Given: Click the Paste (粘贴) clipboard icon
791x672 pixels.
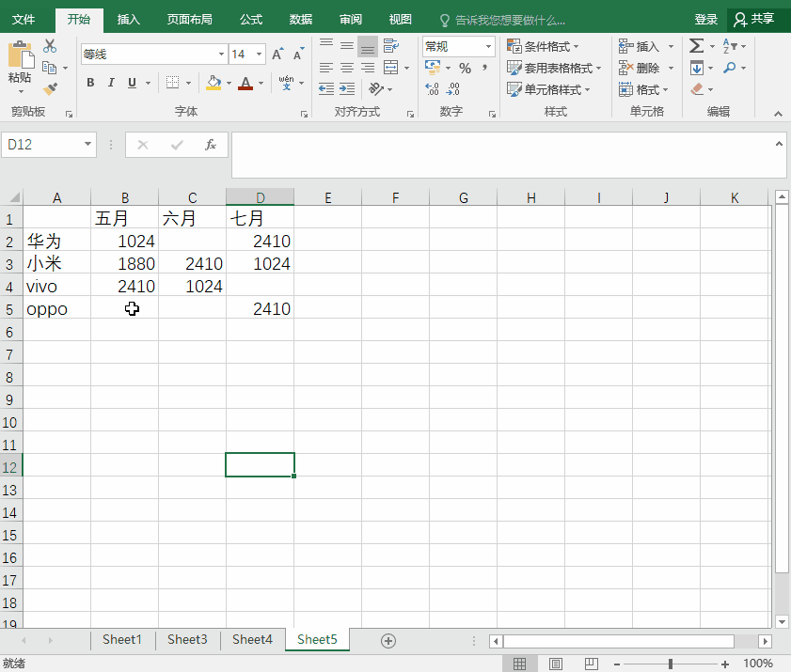Looking at the screenshot, I should point(20,55).
